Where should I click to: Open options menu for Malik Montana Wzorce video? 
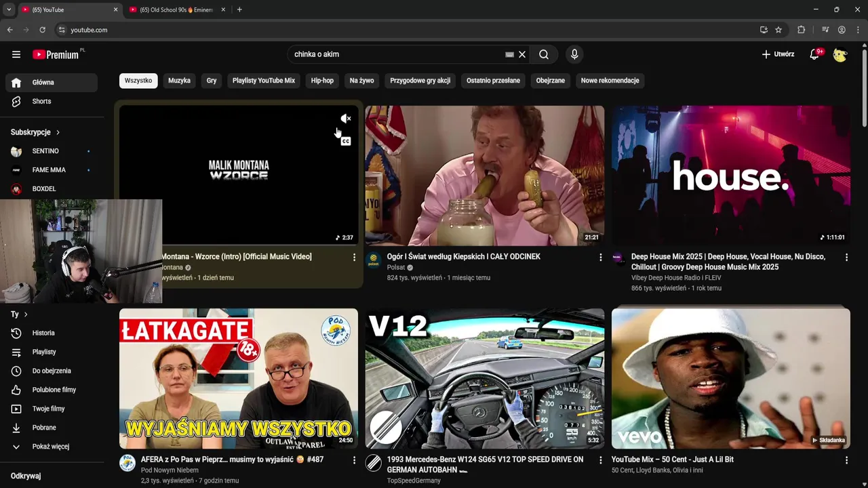(x=354, y=258)
